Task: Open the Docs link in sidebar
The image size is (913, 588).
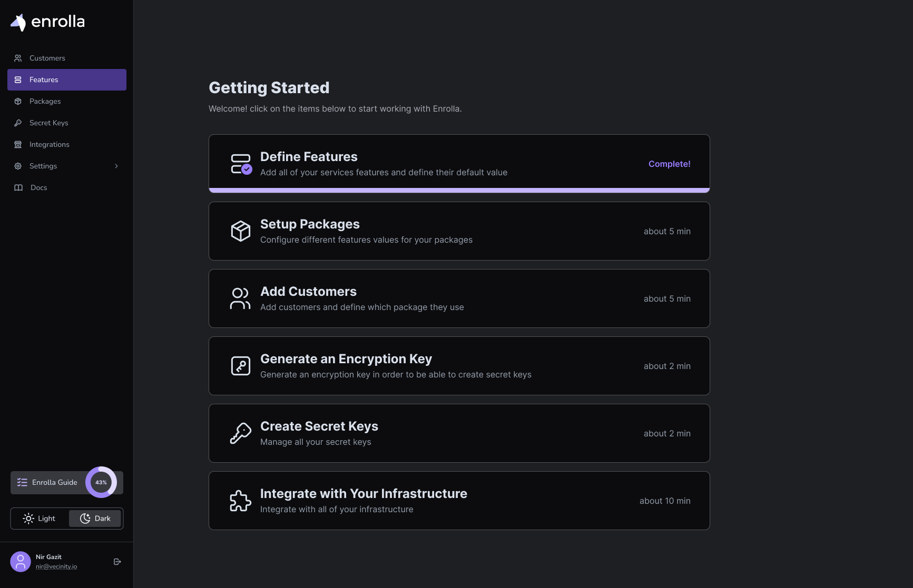Action: pos(67,187)
